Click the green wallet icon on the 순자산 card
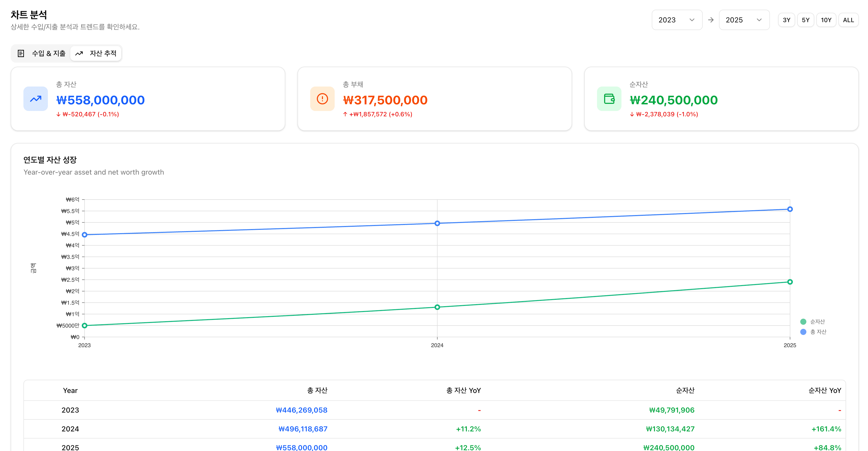Viewport: 868px width, 451px height. coord(609,99)
